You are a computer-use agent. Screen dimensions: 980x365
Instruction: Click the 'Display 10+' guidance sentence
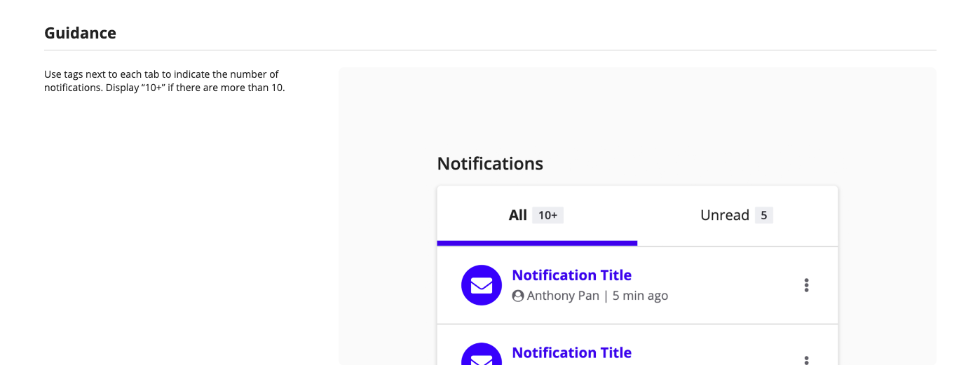pos(195,88)
